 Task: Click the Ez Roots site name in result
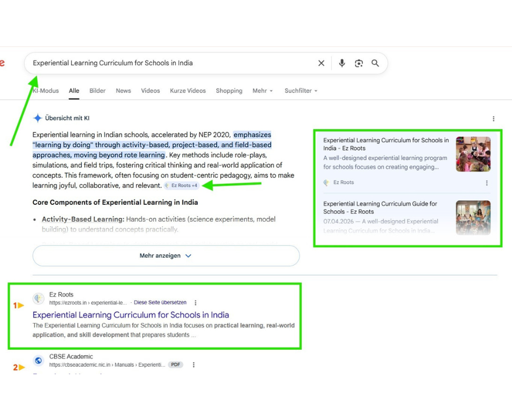(x=62, y=295)
